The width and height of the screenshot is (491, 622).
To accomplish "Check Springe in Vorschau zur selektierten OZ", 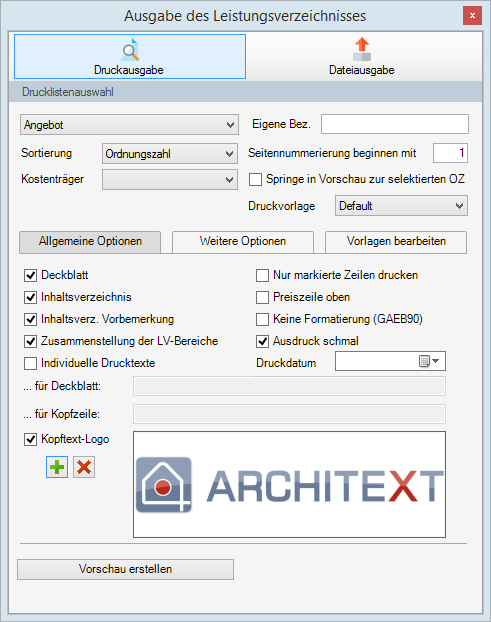I will tap(255, 179).
